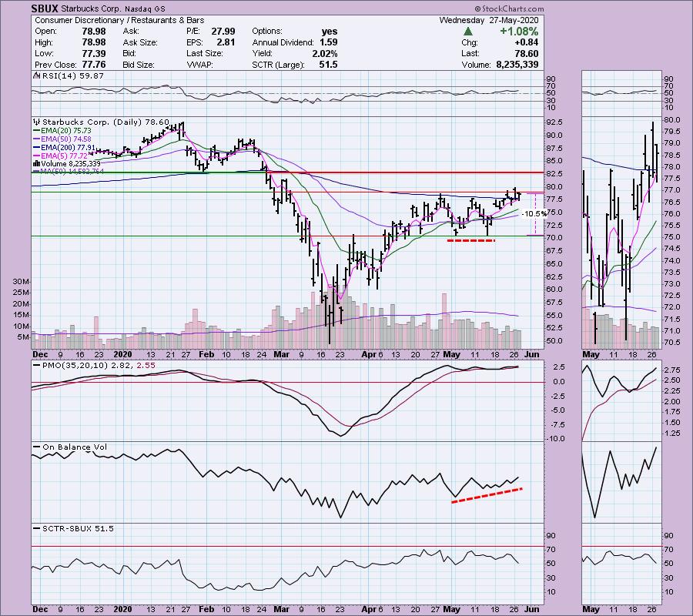693x616 pixels.
Task: Click Consumer Discretionary / Restaurants & Bars sector text
Action: (119, 20)
